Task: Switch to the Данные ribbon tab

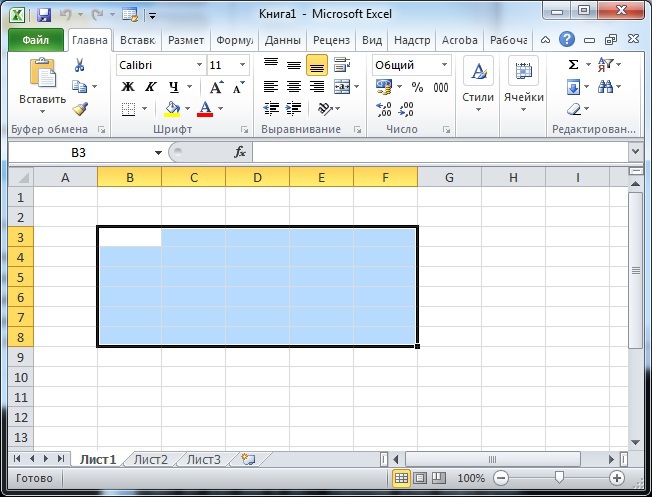Action: pyautogui.click(x=282, y=40)
